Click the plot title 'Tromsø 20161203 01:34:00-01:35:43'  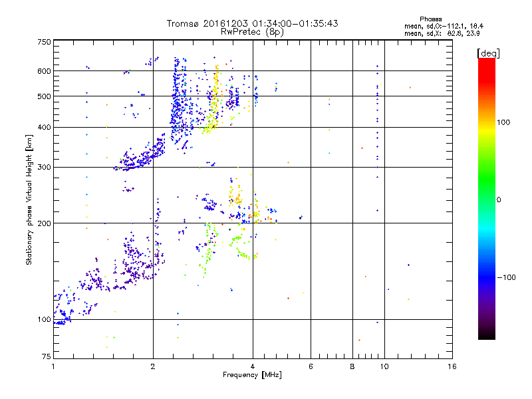[x=252, y=23]
